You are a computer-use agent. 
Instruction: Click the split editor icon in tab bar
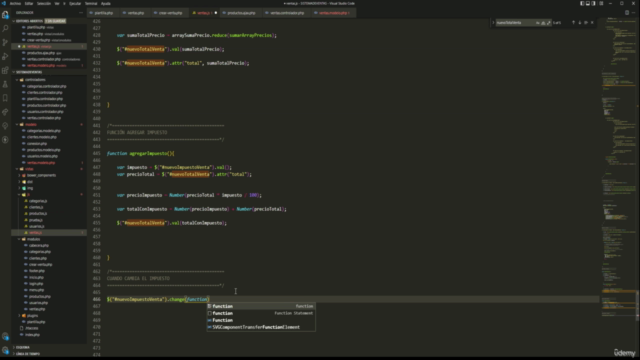627,13
